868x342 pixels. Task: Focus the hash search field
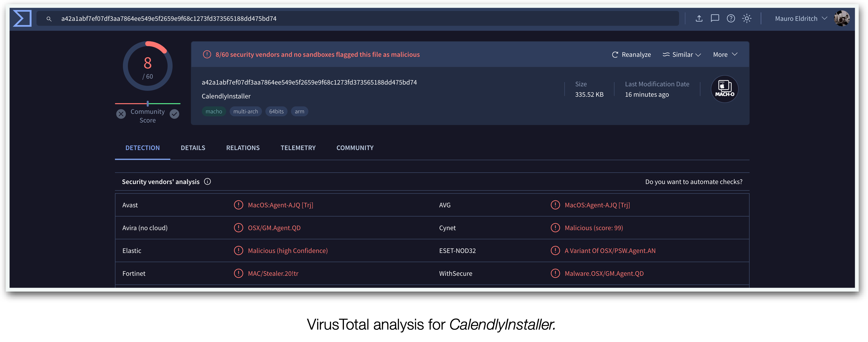tap(358, 19)
